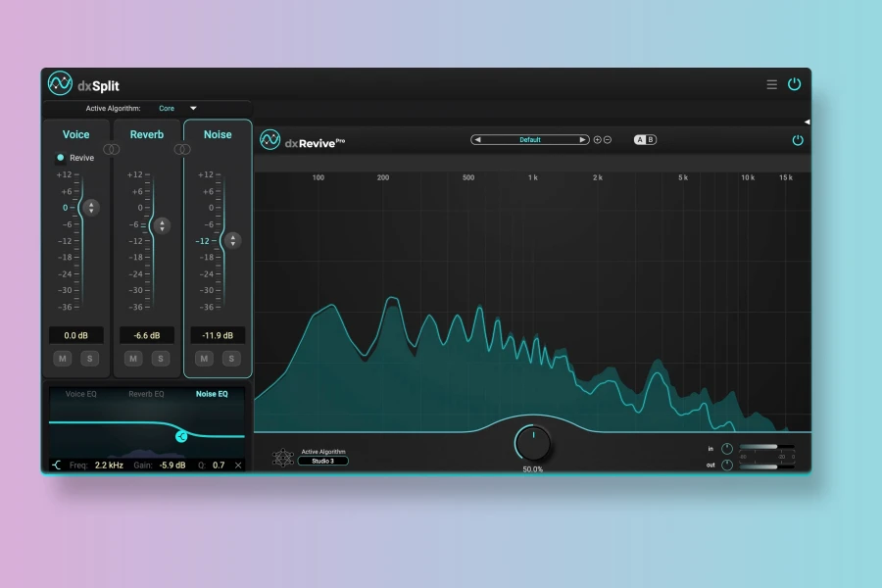Click the neural network icon beside Studio 3

click(x=282, y=457)
